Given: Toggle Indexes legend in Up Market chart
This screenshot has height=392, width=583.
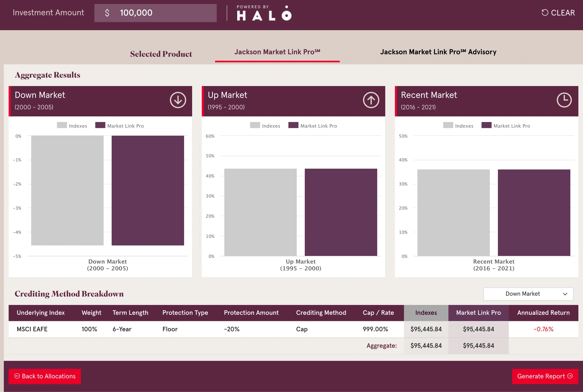Looking at the screenshot, I should point(265,125).
